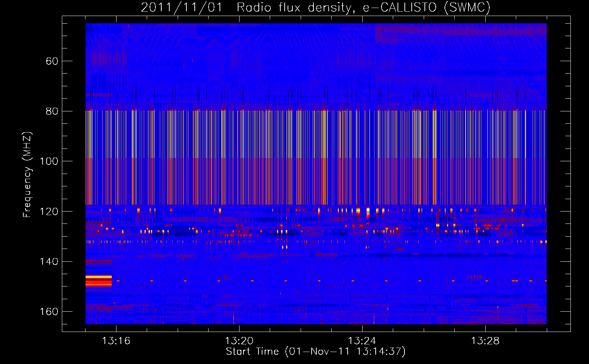Click the 13:20 time tick label
This screenshot has width=589, height=364.
point(239,341)
